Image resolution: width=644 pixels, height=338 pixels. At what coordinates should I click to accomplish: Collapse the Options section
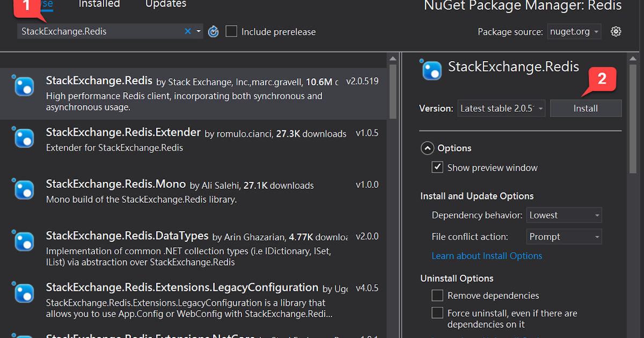[x=427, y=148]
